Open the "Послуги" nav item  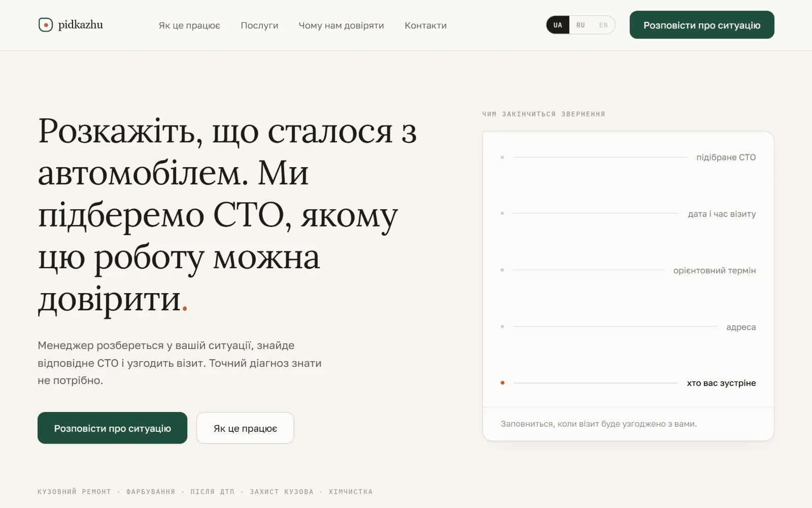tap(259, 25)
